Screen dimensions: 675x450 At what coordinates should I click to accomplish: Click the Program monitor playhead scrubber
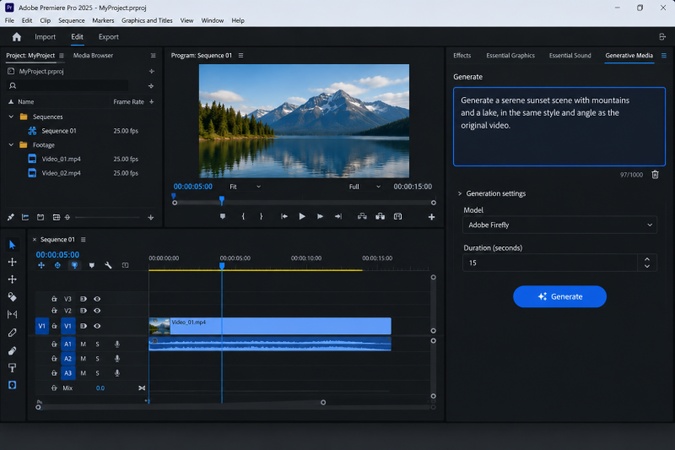coord(222,200)
